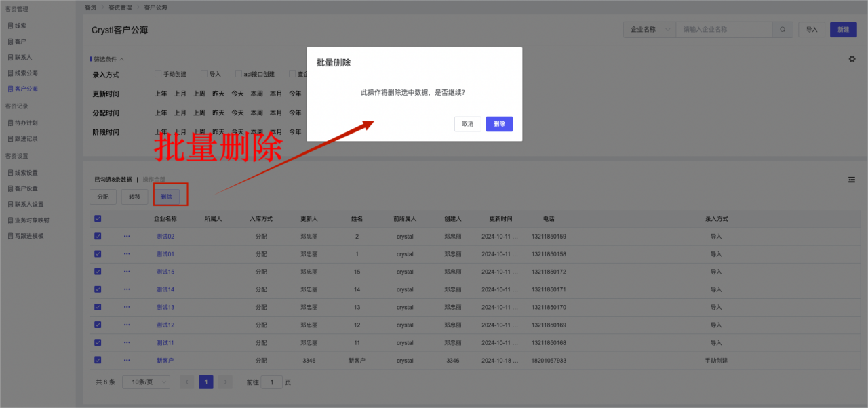Open 客户公海 in the sidebar
The height and width of the screenshot is (408, 868).
point(26,89)
